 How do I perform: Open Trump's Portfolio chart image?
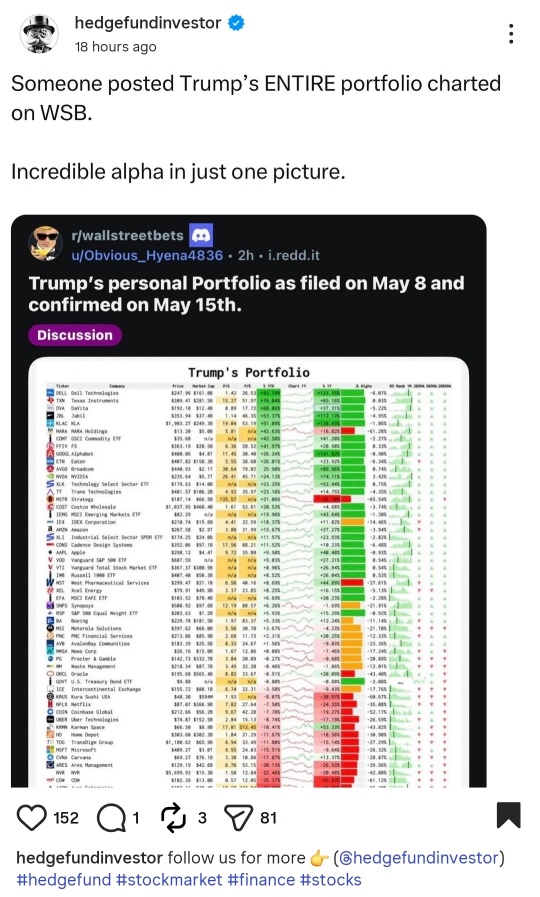point(249,572)
